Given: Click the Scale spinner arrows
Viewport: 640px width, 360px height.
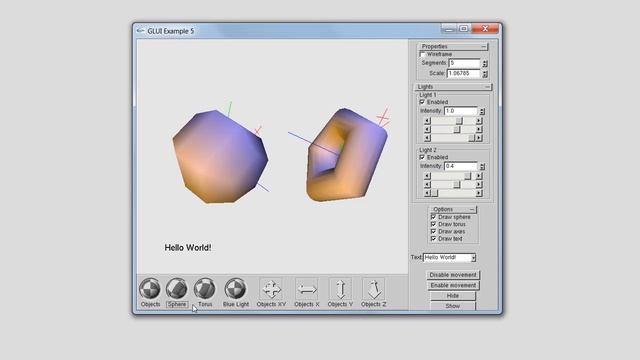Looking at the screenshot, I should tap(484, 74).
